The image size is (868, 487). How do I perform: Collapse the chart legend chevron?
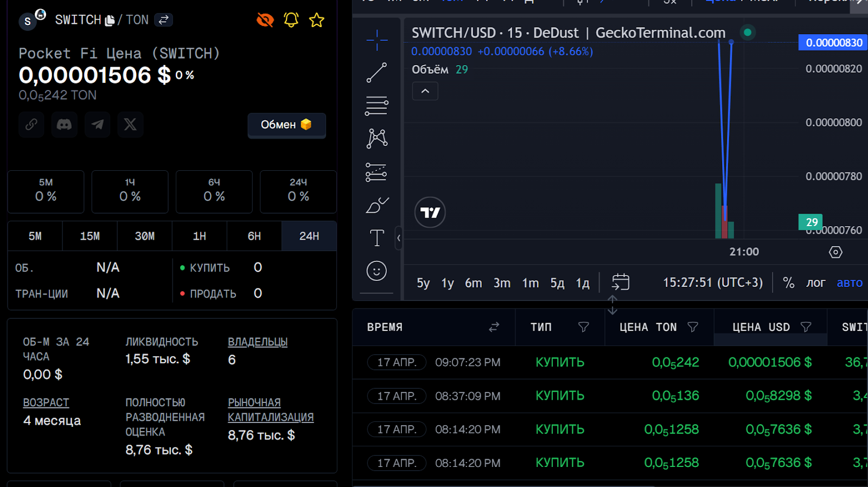pyautogui.click(x=425, y=91)
